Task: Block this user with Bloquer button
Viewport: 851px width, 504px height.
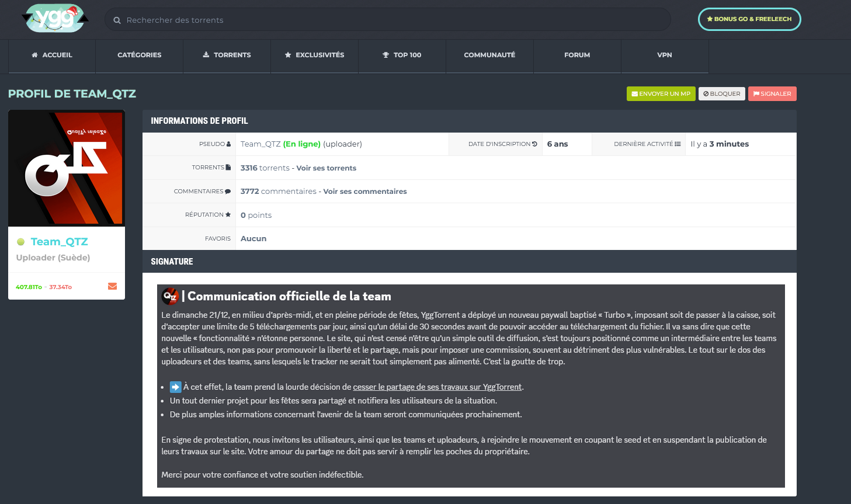Action: point(721,93)
